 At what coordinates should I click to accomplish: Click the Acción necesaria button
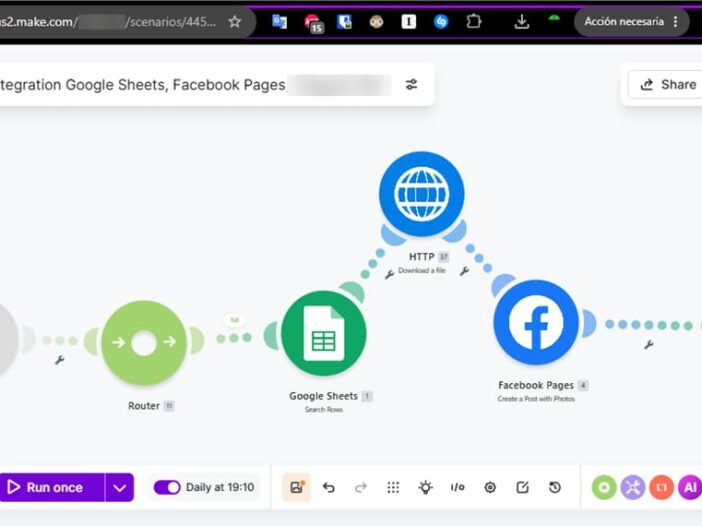tap(624, 21)
